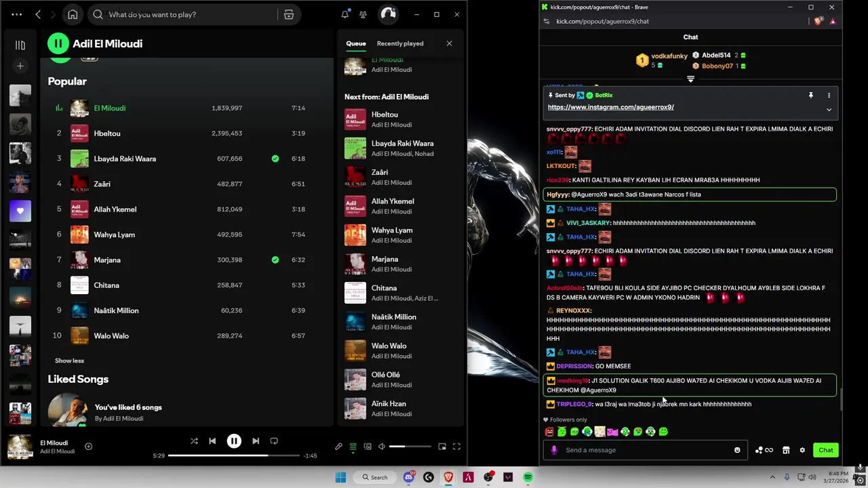The width and height of the screenshot is (868, 488).
Task: Open Brave Shields lion icon
Action: pos(818,21)
